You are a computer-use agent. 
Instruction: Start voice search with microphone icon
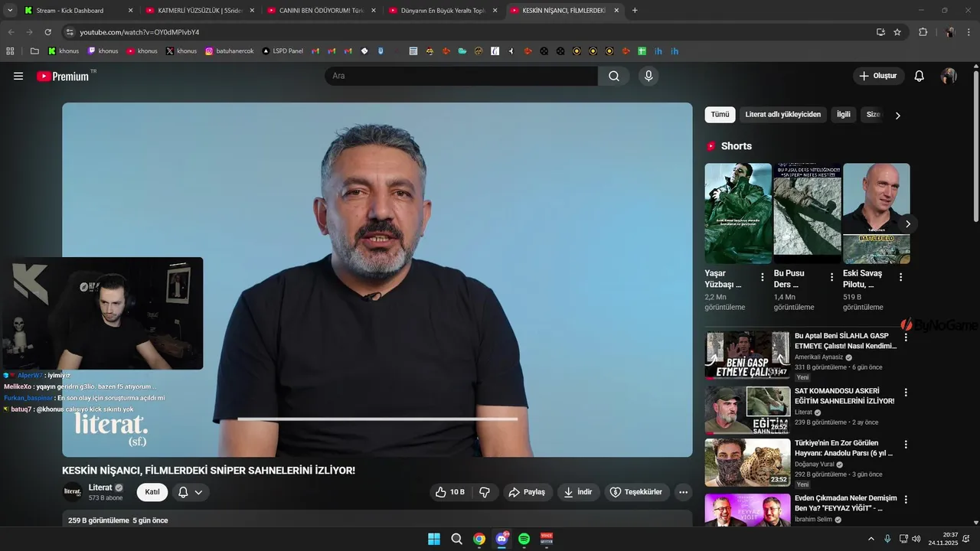[x=648, y=76]
